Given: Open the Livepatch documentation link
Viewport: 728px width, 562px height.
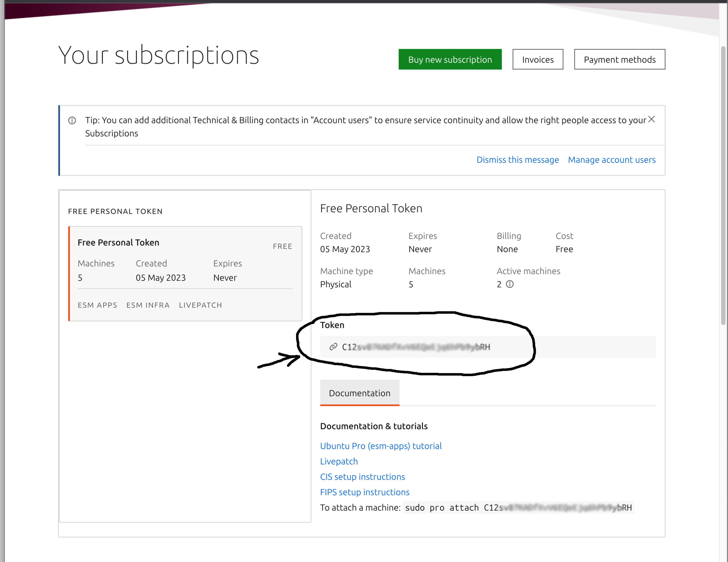Looking at the screenshot, I should [x=339, y=461].
